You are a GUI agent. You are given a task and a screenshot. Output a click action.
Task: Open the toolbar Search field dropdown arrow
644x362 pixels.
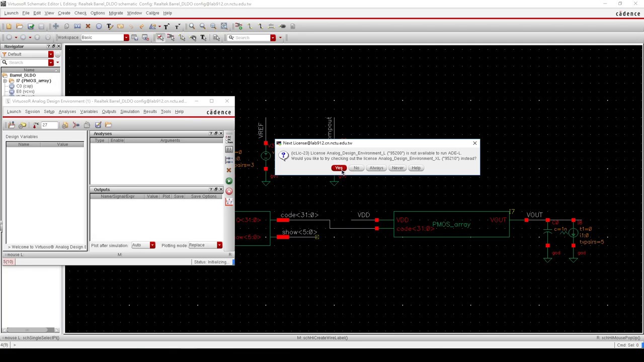pos(273,38)
